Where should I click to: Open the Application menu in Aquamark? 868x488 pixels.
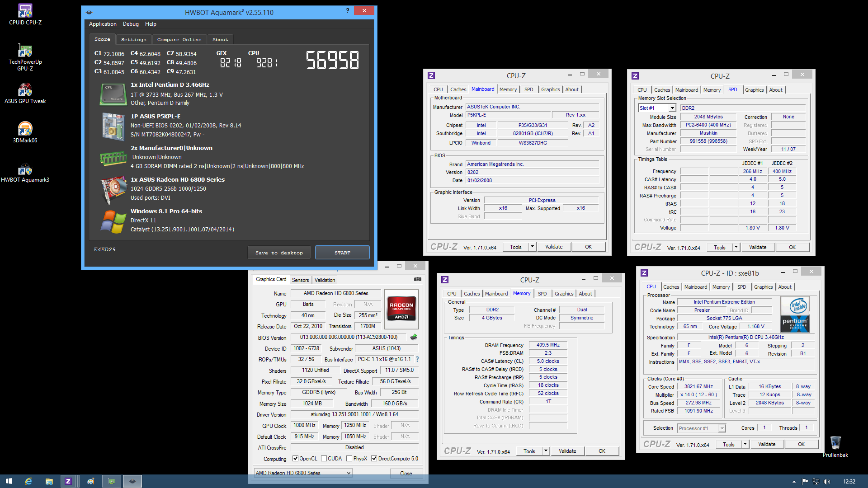point(103,24)
